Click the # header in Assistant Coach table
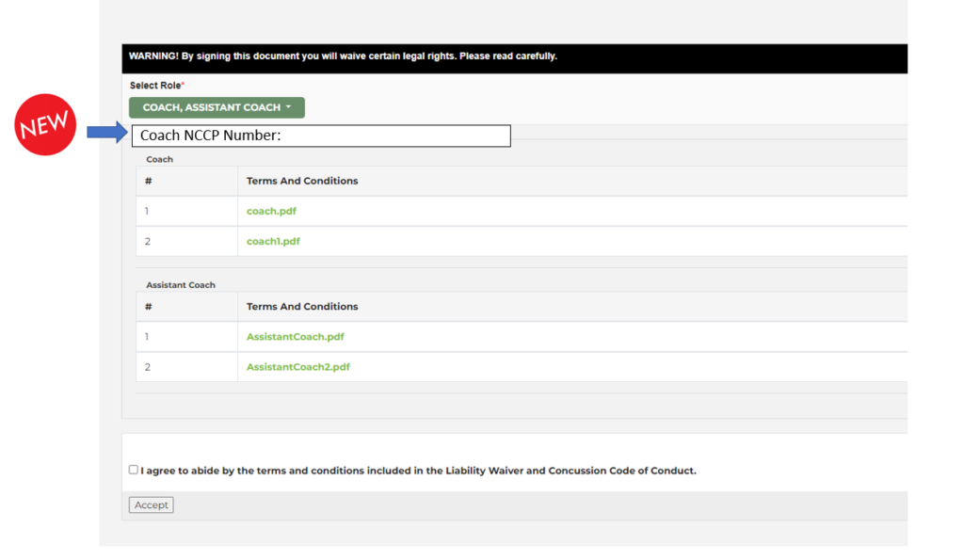 coord(149,306)
